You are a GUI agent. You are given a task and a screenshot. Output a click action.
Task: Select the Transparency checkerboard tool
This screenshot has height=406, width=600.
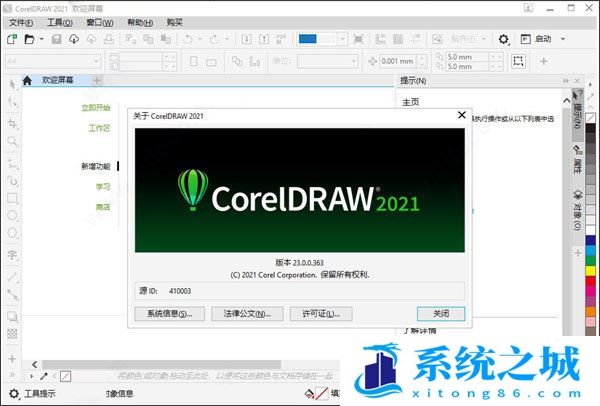point(13,334)
